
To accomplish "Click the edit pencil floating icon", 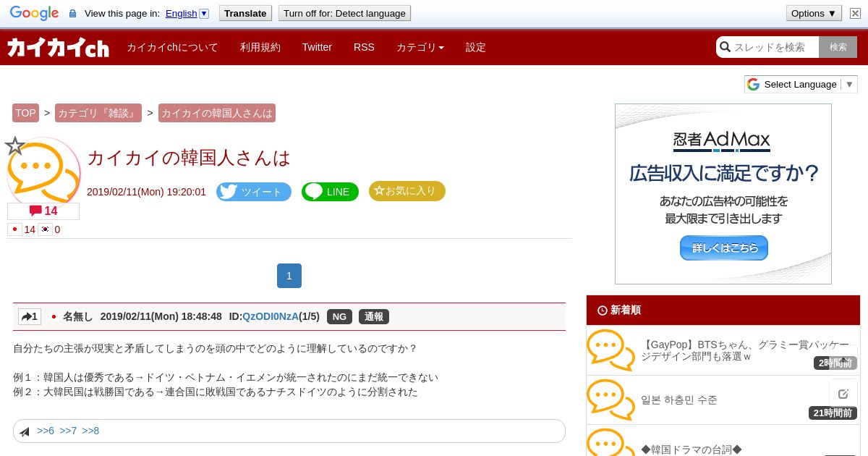I will (843, 394).
